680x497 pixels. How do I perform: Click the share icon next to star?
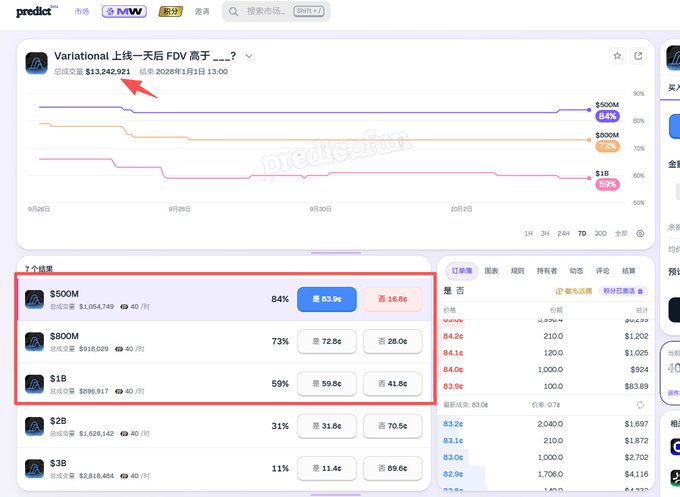tap(638, 56)
